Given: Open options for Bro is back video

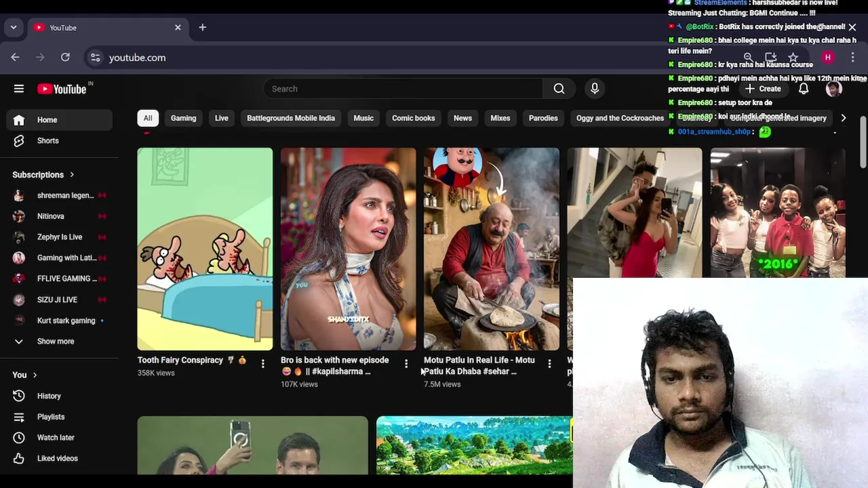Looking at the screenshot, I should (406, 364).
